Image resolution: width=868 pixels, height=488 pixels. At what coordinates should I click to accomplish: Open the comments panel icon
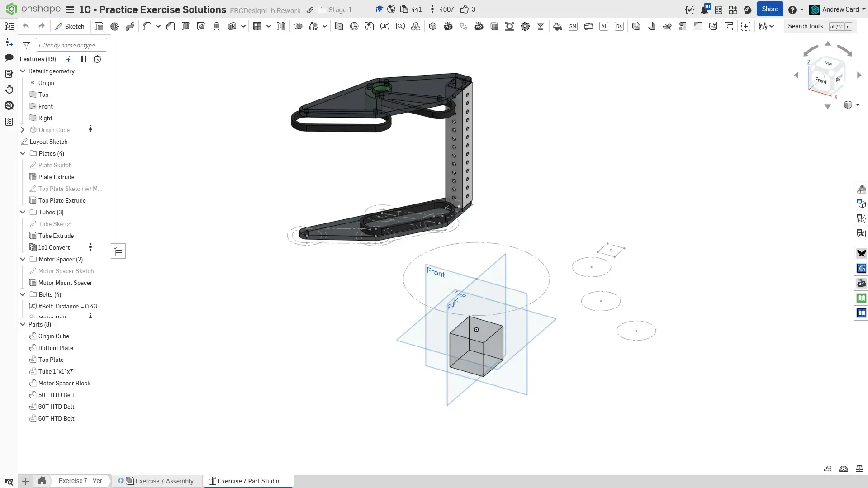point(9,57)
